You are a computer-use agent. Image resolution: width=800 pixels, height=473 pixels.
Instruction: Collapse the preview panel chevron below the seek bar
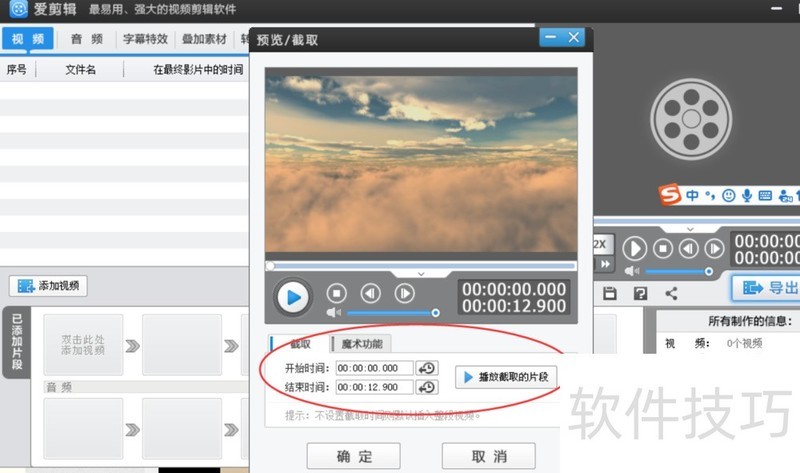421,274
